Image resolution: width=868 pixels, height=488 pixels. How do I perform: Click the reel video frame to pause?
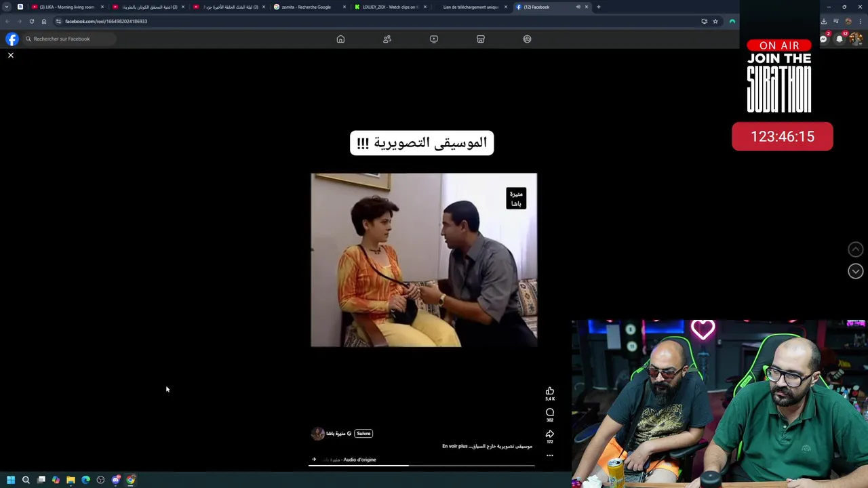424,260
